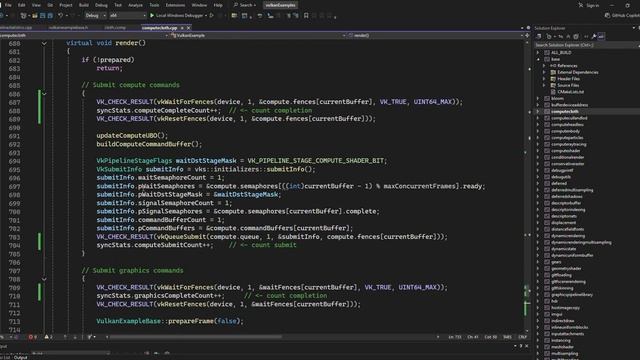Expand Header Files folder

(x=544, y=79)
